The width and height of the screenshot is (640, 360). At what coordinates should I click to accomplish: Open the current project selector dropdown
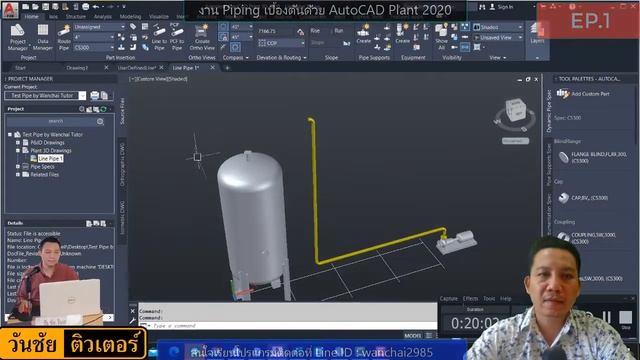pyautogui.click(x=82, y=96)
